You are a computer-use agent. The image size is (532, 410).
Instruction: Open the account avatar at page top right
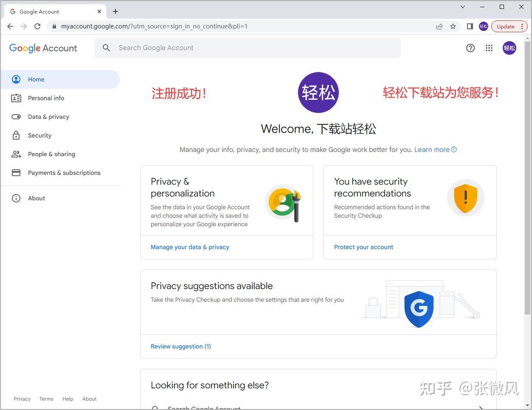tap(509, 48)
